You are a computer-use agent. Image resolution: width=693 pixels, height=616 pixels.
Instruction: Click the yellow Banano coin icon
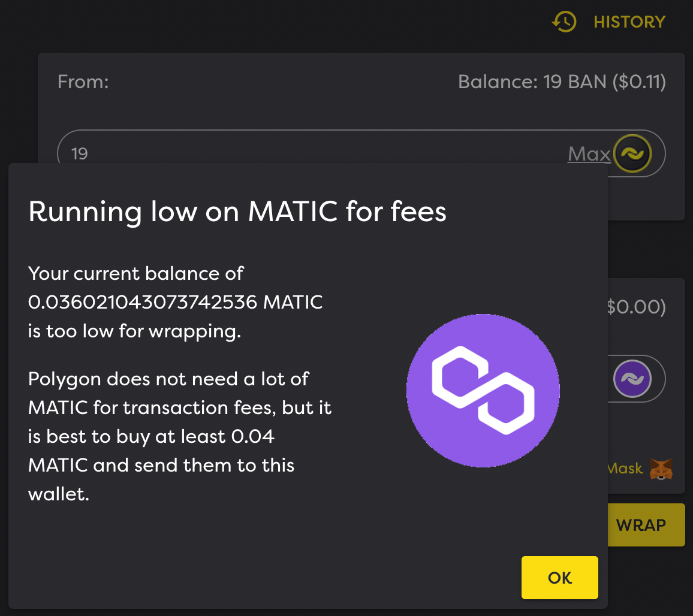click(x=632, y=153)
